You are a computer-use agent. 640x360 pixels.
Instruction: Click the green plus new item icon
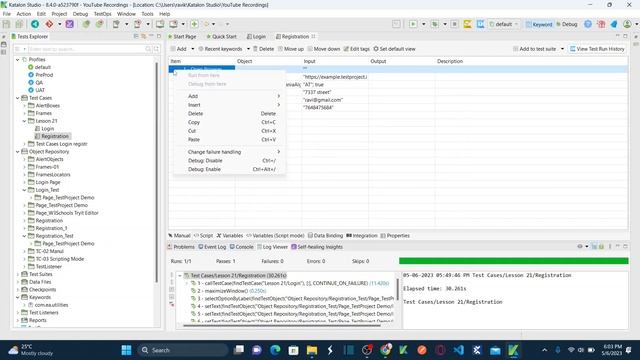pyautogui.click(x=194, y=24)
